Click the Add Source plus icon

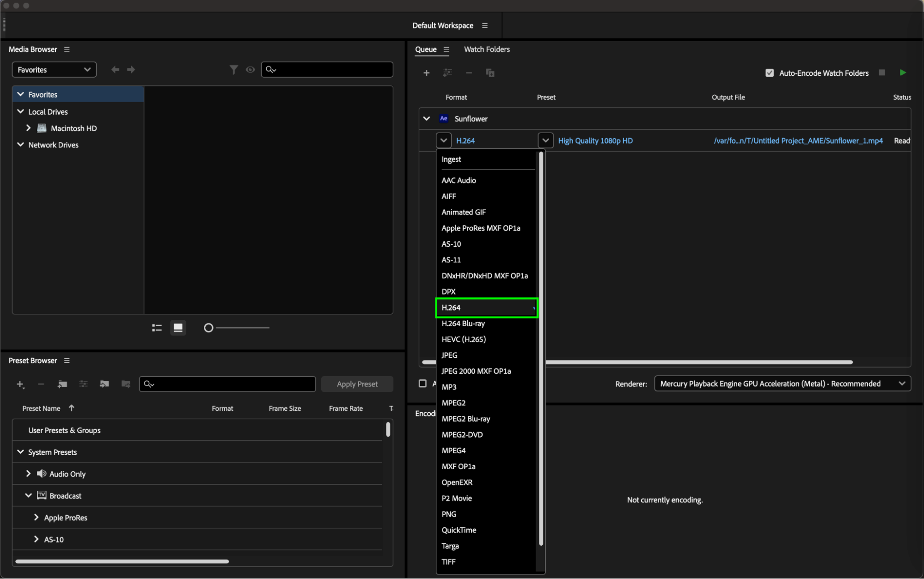(x=426, y=73)
